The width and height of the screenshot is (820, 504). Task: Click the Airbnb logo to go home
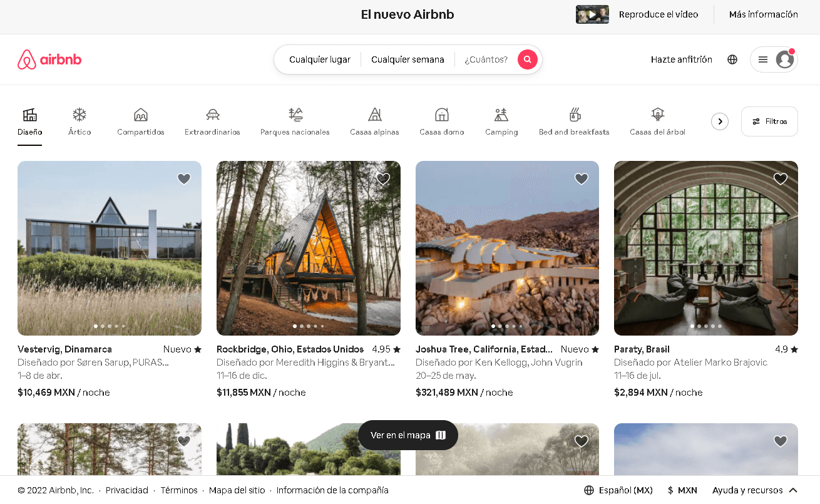click(49, 59)
